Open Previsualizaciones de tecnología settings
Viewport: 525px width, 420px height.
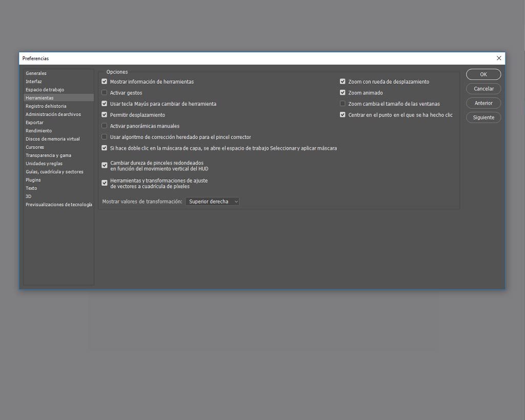tap(58, 205)
